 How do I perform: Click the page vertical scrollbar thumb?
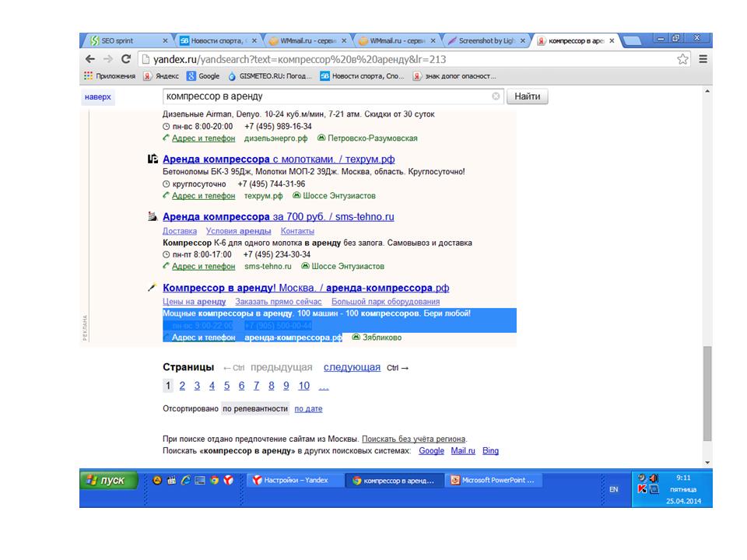tap(707, 394)
